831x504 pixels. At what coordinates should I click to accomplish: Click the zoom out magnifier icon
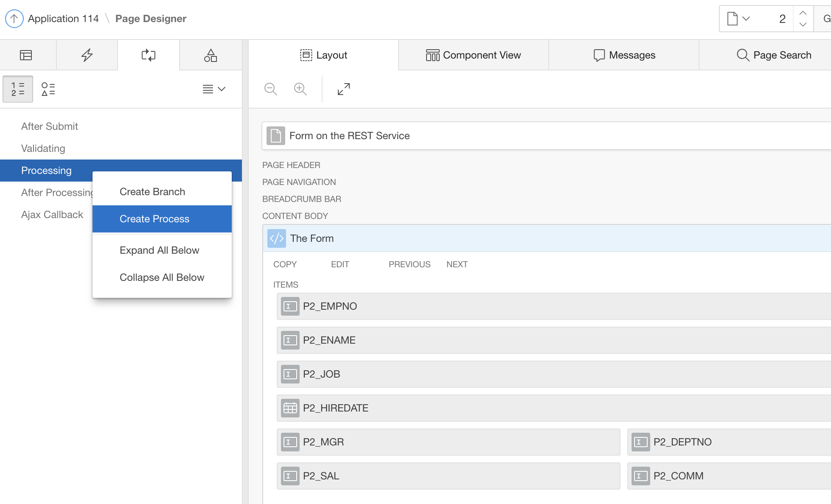[x=270, y=89]
